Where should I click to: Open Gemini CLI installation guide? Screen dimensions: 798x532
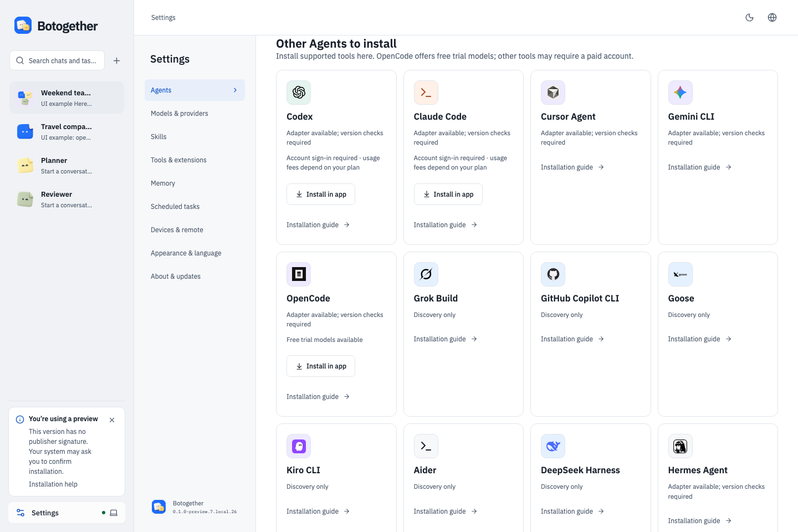[x=700, y=167]
